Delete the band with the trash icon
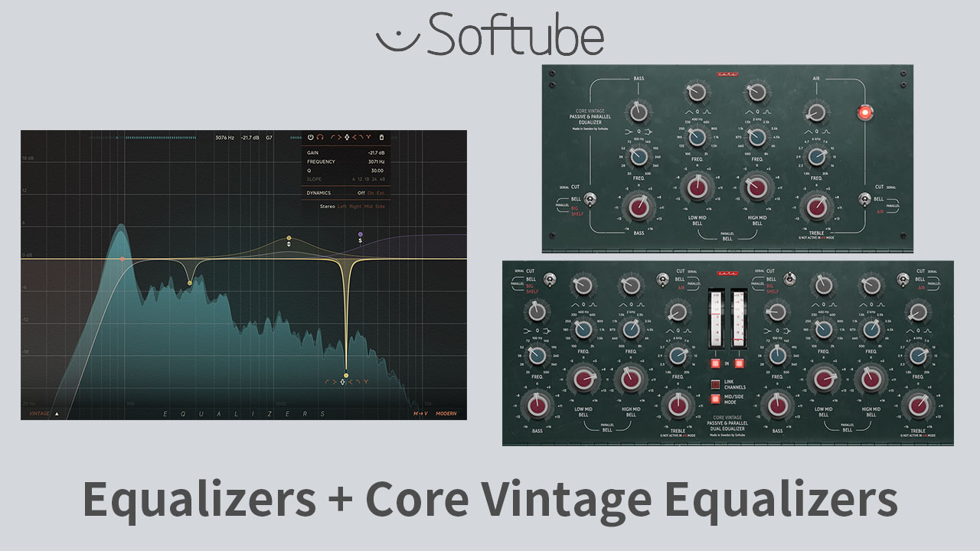 coord(381,137)
